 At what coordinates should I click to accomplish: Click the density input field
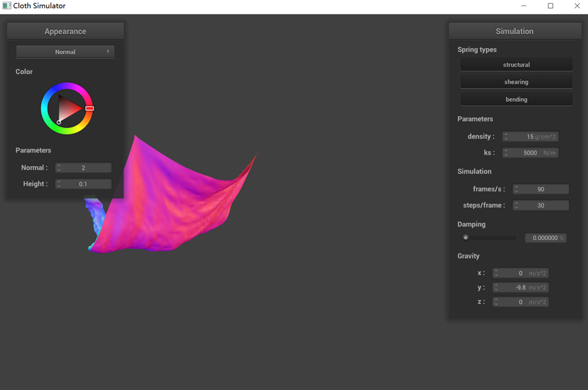530,137
